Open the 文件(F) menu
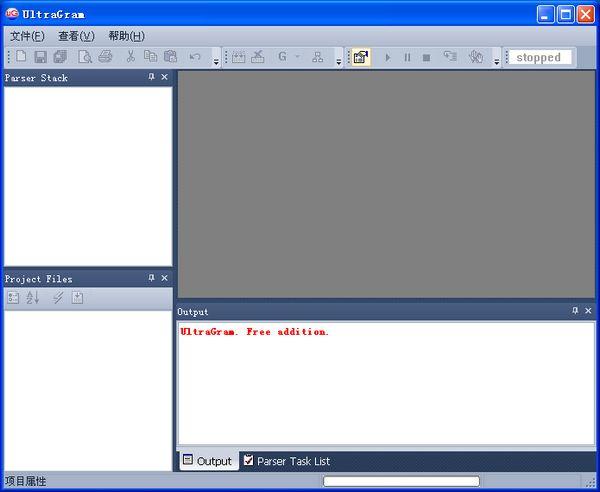The image size is (600, 492). pos(27,36)
